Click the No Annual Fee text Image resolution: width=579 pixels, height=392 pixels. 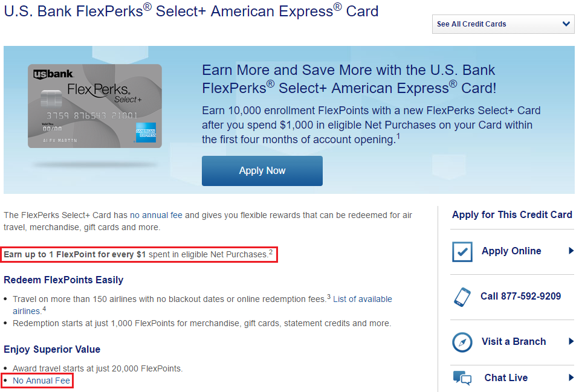(x=41, y=381)
